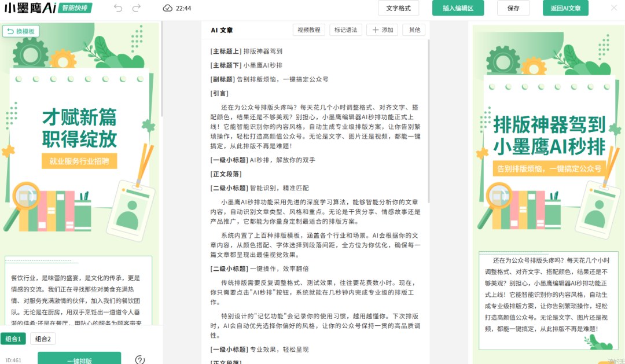The height and width of the screenshot is (364, 625).
Task: Click the 添加 add button with plus
Action: (x=383, y=30)
